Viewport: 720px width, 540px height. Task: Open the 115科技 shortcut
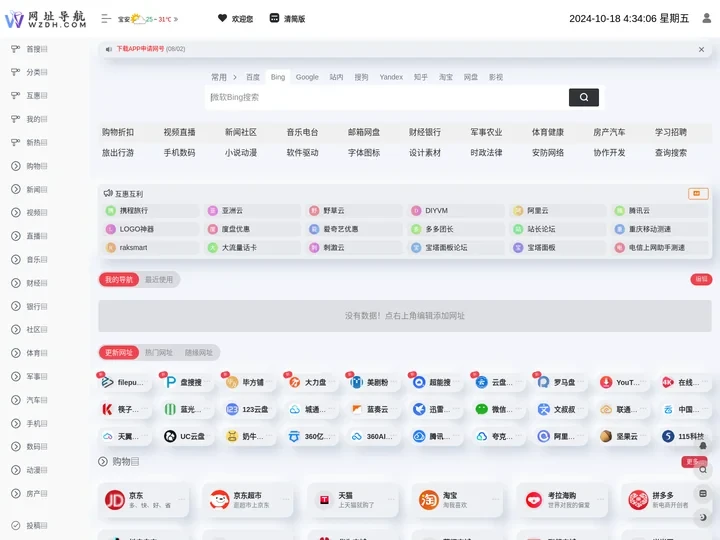686,436
